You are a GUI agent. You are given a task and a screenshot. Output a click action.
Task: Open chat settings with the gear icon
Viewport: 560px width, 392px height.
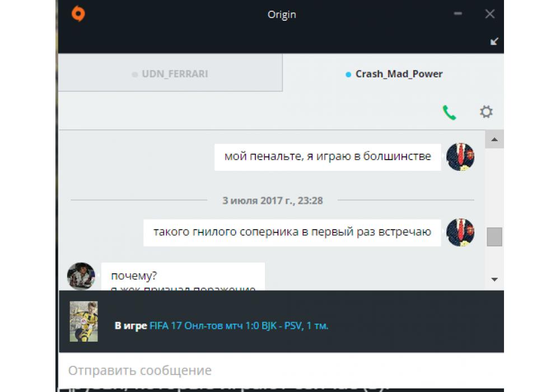[486, 112]
